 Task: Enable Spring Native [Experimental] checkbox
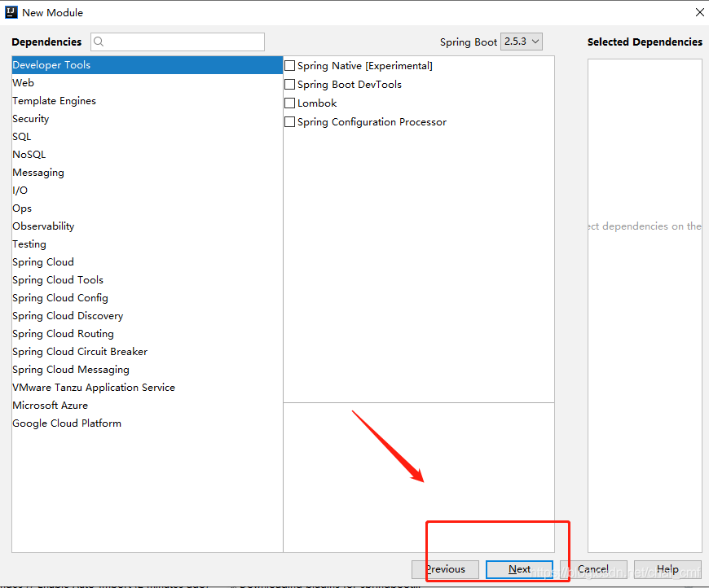point(290,66)
